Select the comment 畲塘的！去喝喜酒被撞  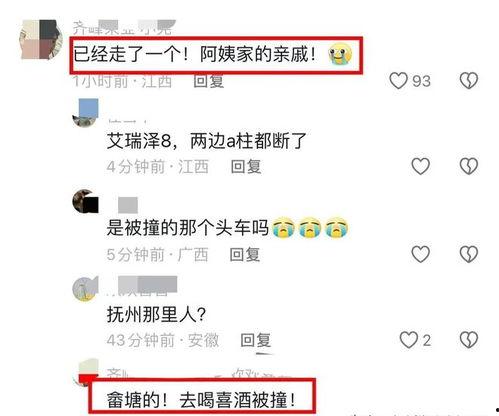coord(201,400)
